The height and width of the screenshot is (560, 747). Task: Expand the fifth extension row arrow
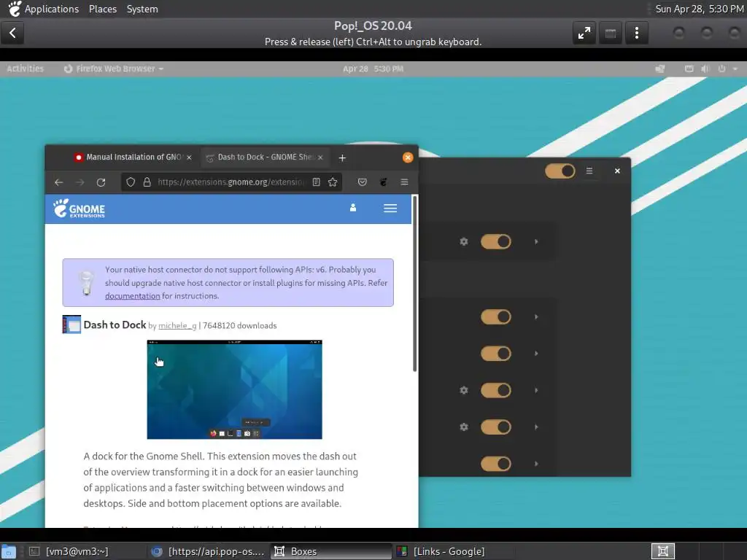click(536, 427)
